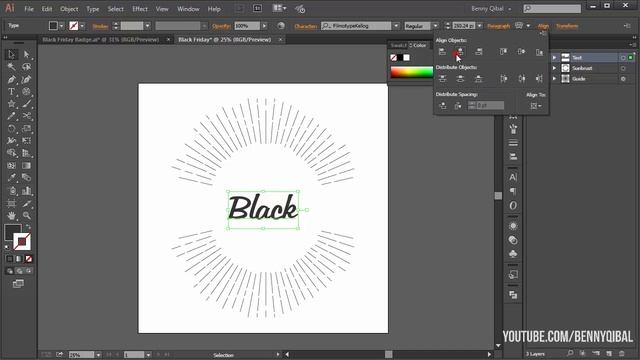Screen dimensions: 640x360
Task: Open Character link in control bar
Action: pyautogui.click(x=305, y=26)
